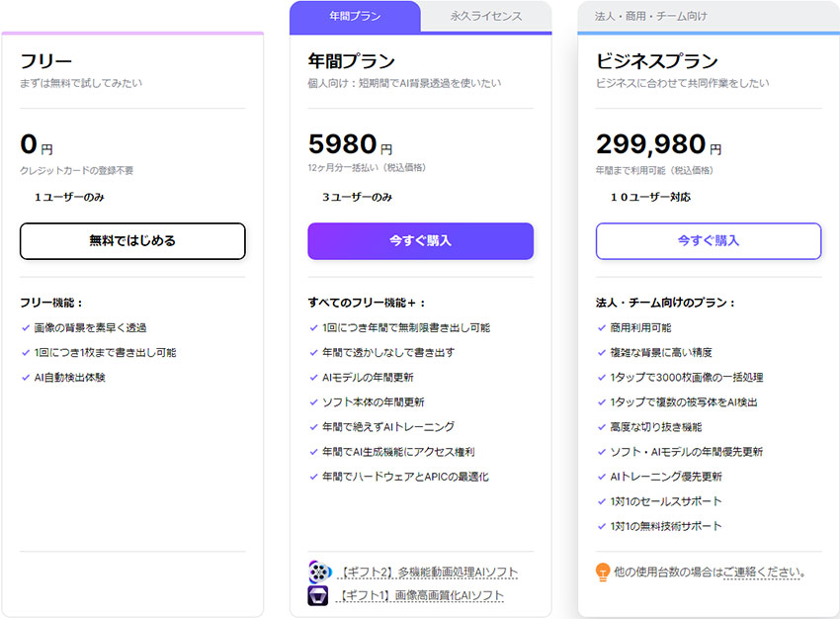Click the purple 今すぐ購入 button for annual plan

pos(420,241)
